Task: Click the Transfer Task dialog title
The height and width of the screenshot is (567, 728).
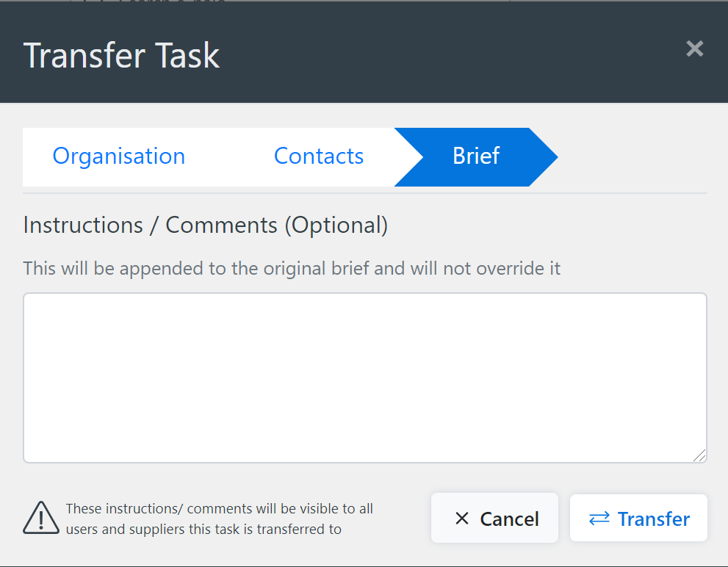Action: pos(121,55)
